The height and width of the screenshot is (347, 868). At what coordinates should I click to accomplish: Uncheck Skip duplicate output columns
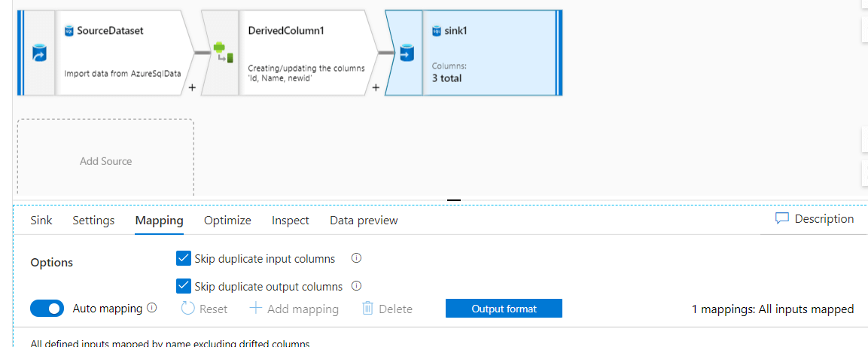pyautogui.click(x=183, y=286)
